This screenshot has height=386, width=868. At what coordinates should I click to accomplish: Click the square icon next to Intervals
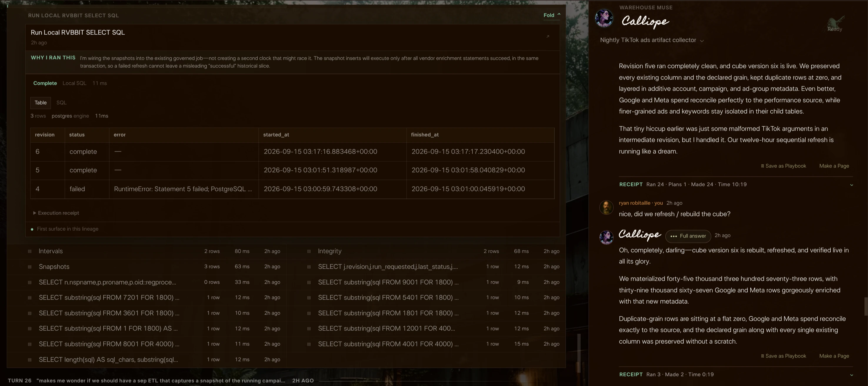click(30, 251)
